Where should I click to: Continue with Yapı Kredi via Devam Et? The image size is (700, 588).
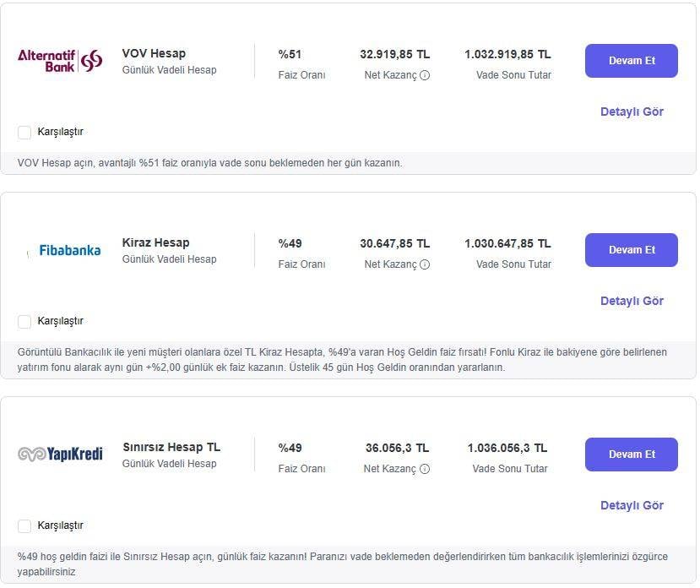pos(632,455)
